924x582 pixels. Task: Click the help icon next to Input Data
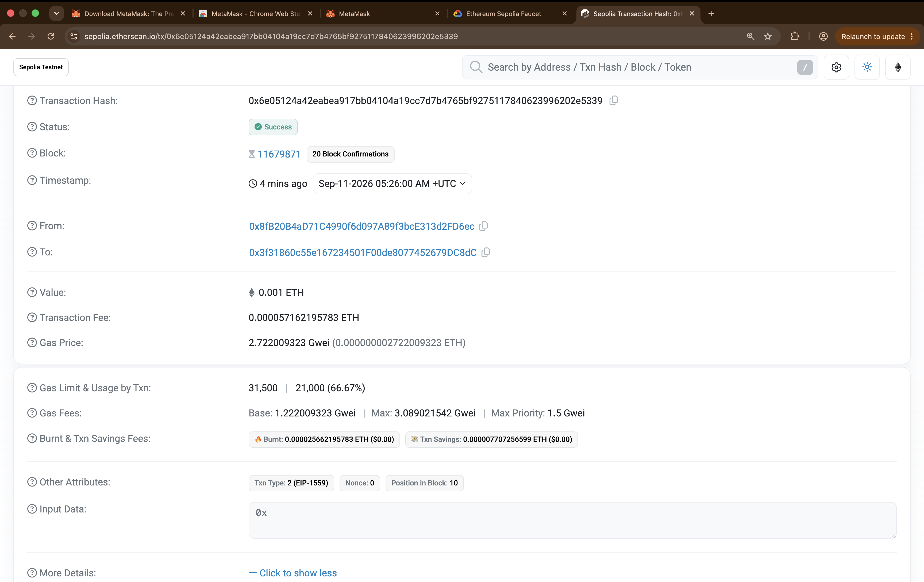point(32,509)
